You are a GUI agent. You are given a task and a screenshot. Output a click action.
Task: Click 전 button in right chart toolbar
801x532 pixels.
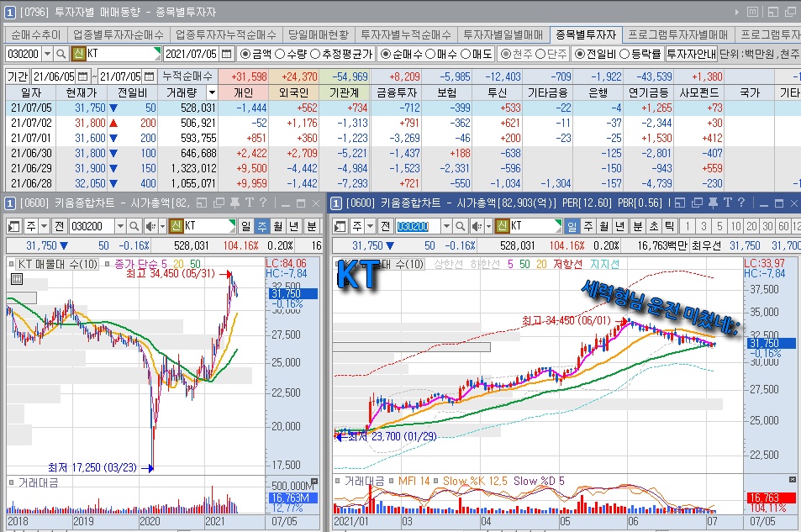(x=386, y=226)
